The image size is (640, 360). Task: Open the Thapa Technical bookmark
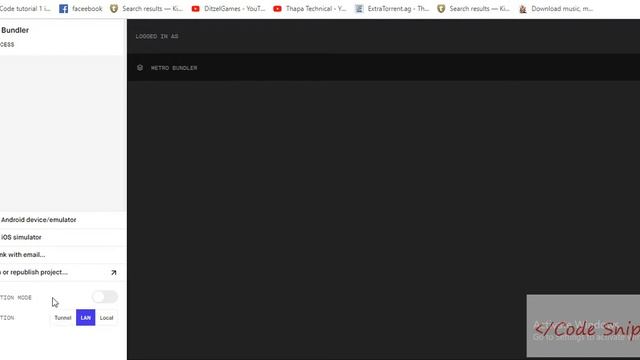point(310,9)
